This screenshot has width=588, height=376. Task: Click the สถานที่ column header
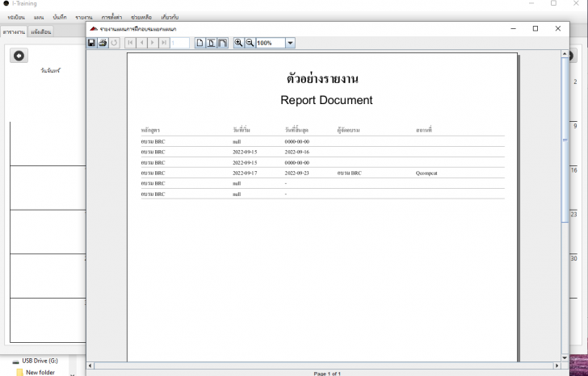pos(424,130)
